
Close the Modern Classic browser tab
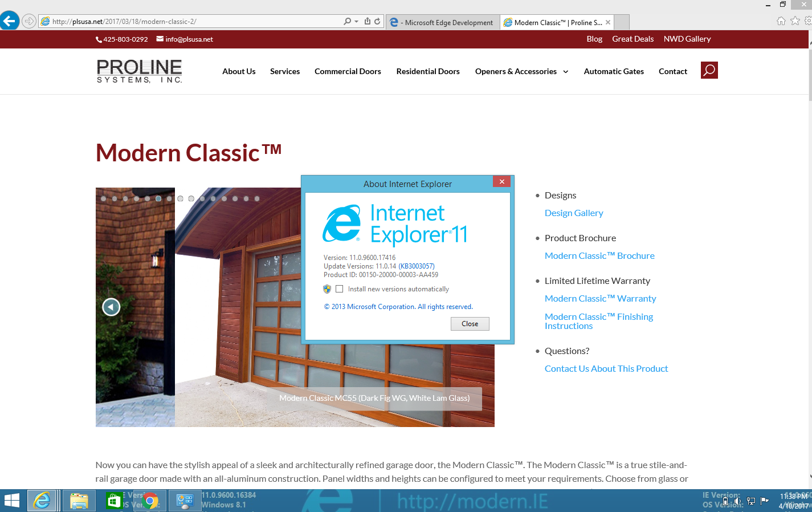coord(608,22)
